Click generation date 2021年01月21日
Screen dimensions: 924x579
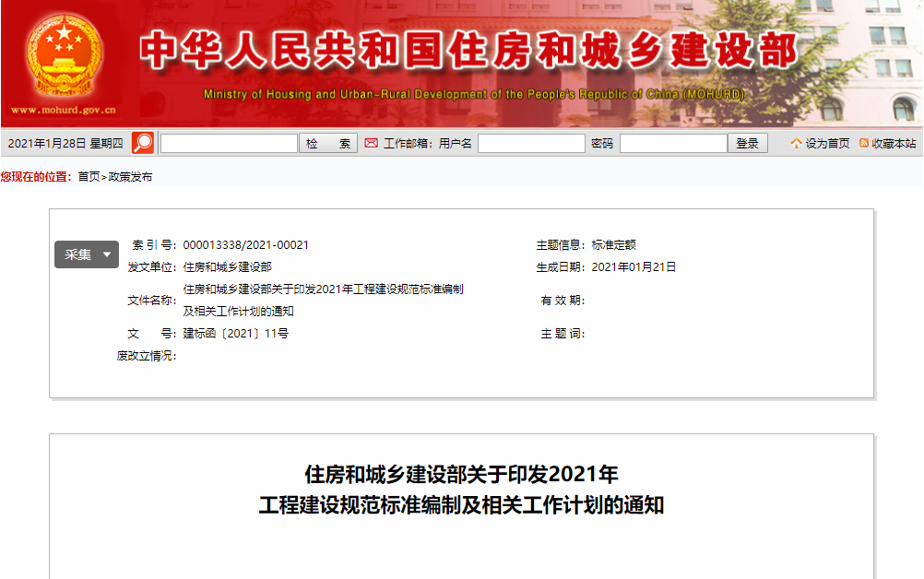tap(634, 266)
